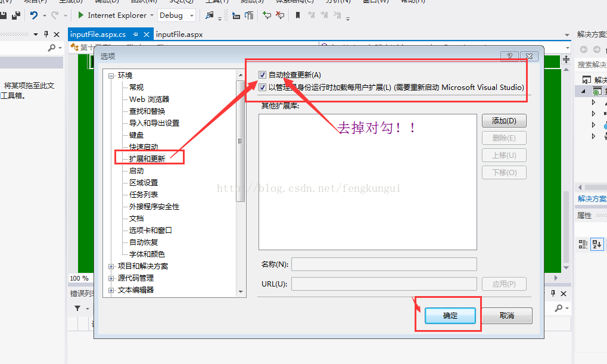This screenshot has height=364, width=607.
Task: Click the greyed Redo toolbar icon
Action: tap(55, 15)
